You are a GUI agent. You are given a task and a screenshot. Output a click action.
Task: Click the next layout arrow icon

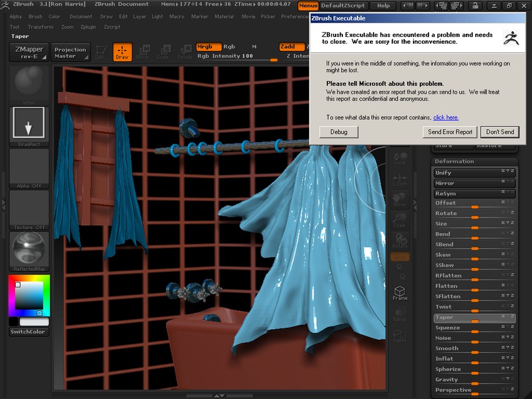[x=457, y=6]
